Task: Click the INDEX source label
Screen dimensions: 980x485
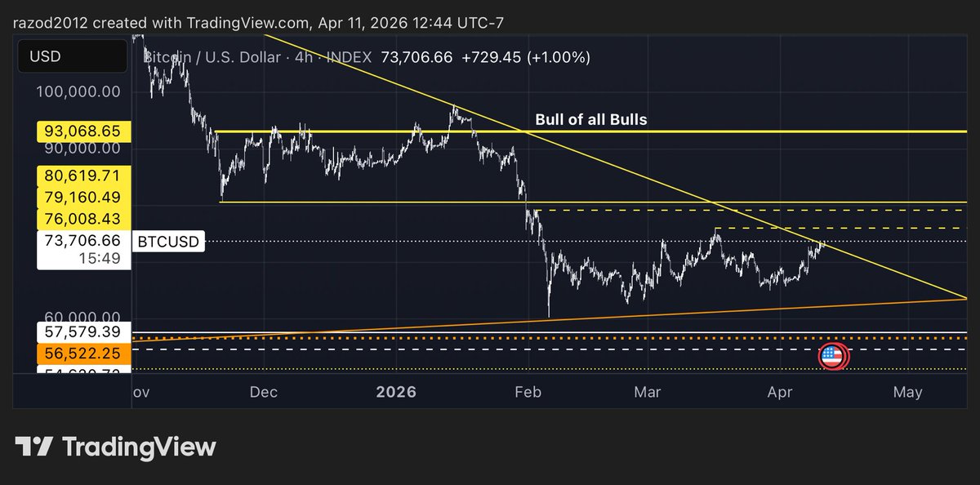Action: [347, 57]
